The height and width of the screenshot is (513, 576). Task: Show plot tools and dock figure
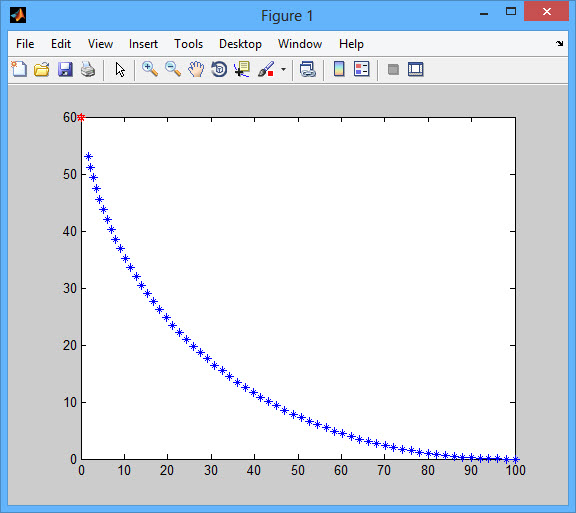(415, 69)
